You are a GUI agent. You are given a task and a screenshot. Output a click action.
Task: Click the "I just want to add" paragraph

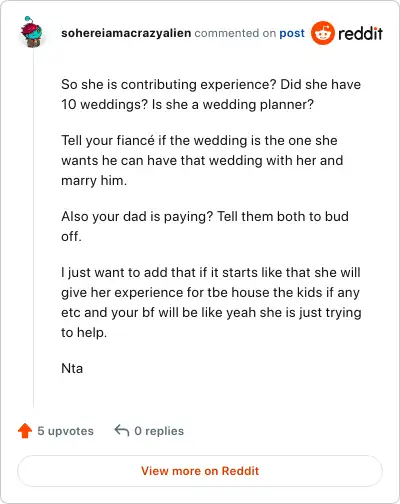tap(211, 302)
